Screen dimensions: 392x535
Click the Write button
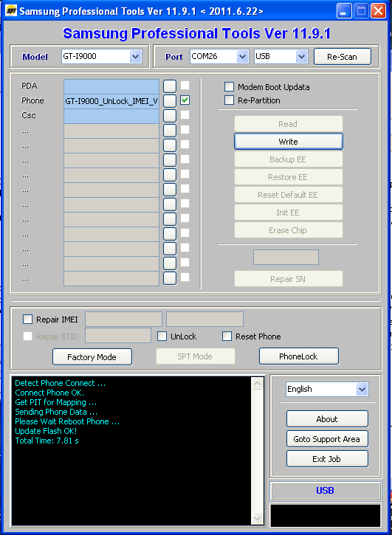coord(288,142)
